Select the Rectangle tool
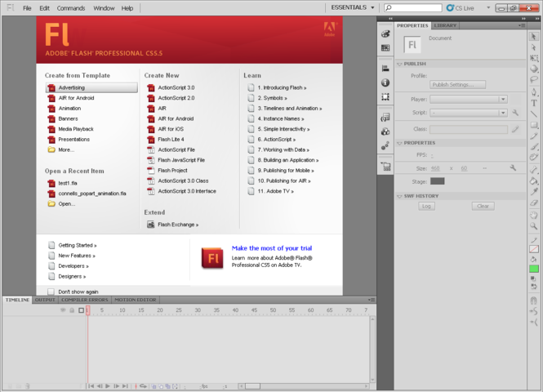Screen dimensions: 543x392 (534, 125)
